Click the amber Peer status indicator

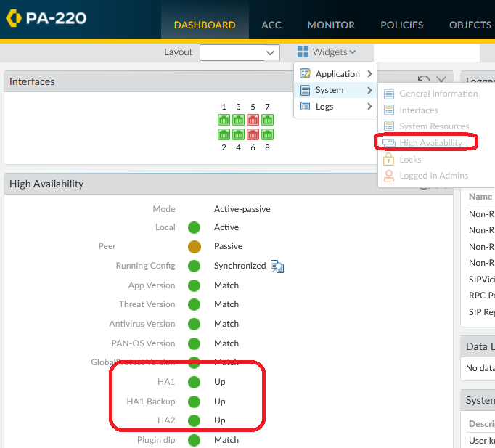pyautogui.click(x=194, y=247)
